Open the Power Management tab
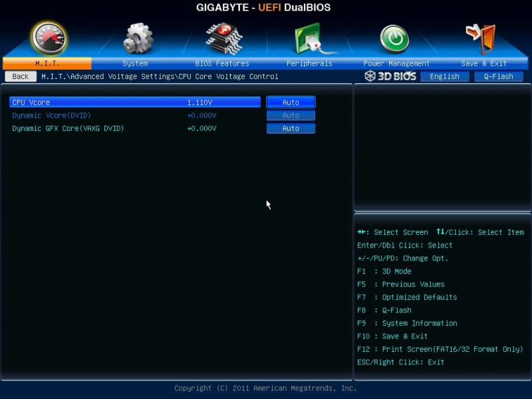The height and width of the screenshot is (399, 532). [x=396, y=63]
